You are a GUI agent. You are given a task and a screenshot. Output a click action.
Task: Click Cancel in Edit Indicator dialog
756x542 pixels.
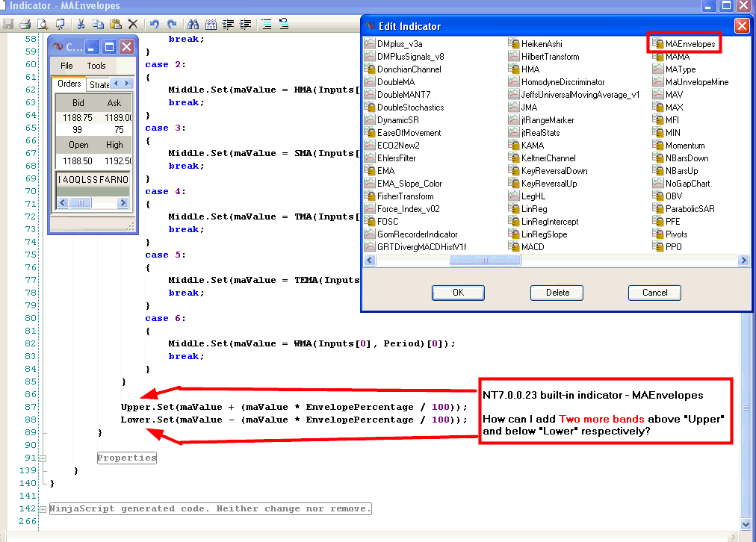[x=654, y=293]
